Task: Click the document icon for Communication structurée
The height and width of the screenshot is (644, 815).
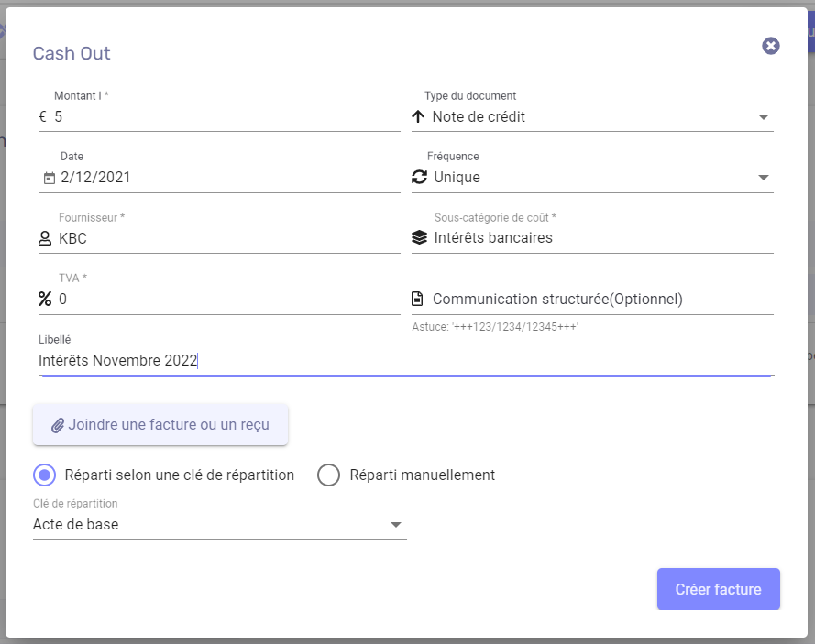Action: tap(417, 299)
